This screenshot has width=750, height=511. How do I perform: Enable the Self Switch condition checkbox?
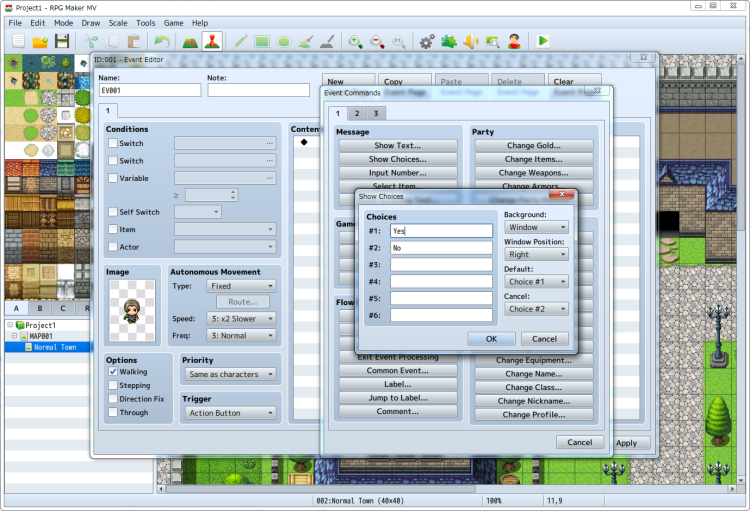[113, 212]
